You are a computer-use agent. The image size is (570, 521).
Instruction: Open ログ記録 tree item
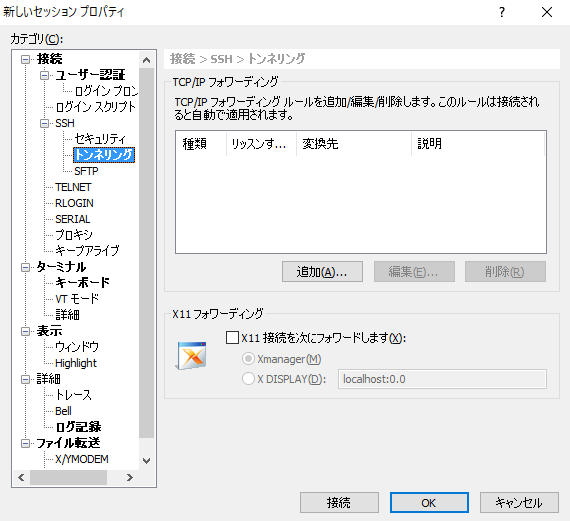(79, 427)
